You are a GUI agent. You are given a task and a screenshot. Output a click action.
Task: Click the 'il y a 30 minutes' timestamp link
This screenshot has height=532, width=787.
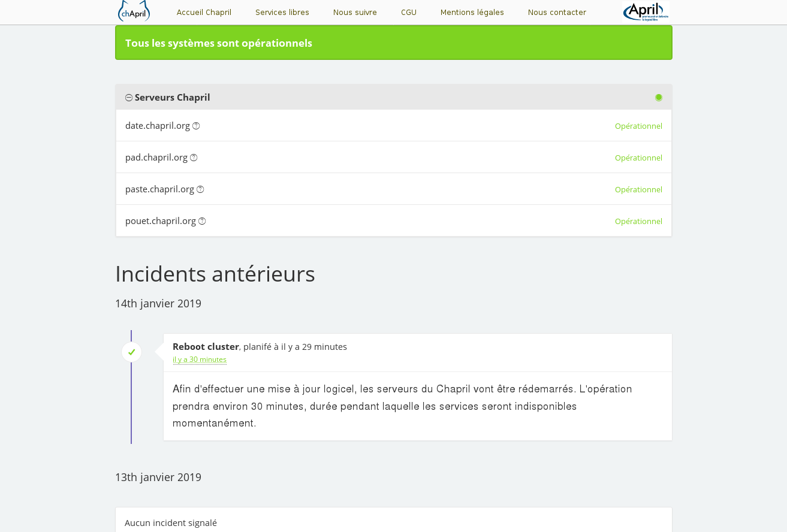(200, 359)
